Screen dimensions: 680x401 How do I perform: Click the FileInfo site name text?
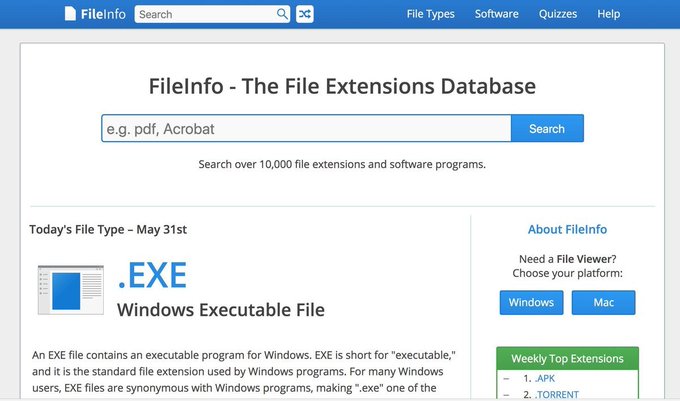click(102, 14)
